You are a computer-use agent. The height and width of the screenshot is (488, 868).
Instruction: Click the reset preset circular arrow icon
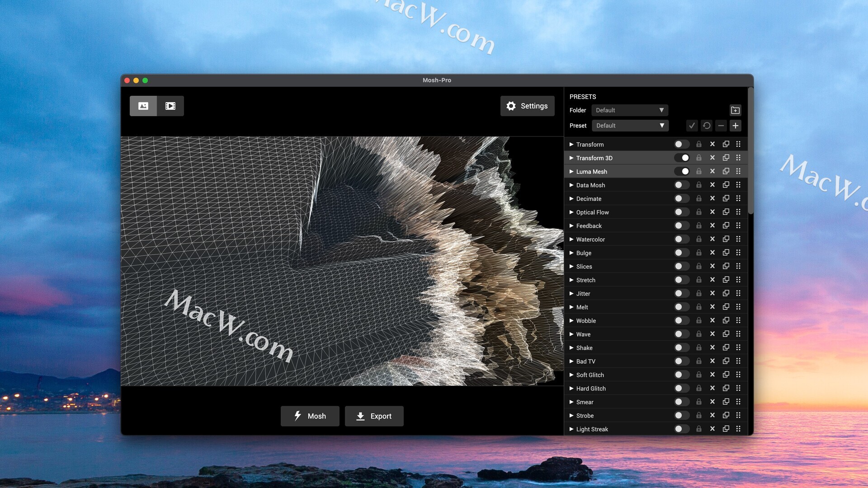[x=707, y=126]
